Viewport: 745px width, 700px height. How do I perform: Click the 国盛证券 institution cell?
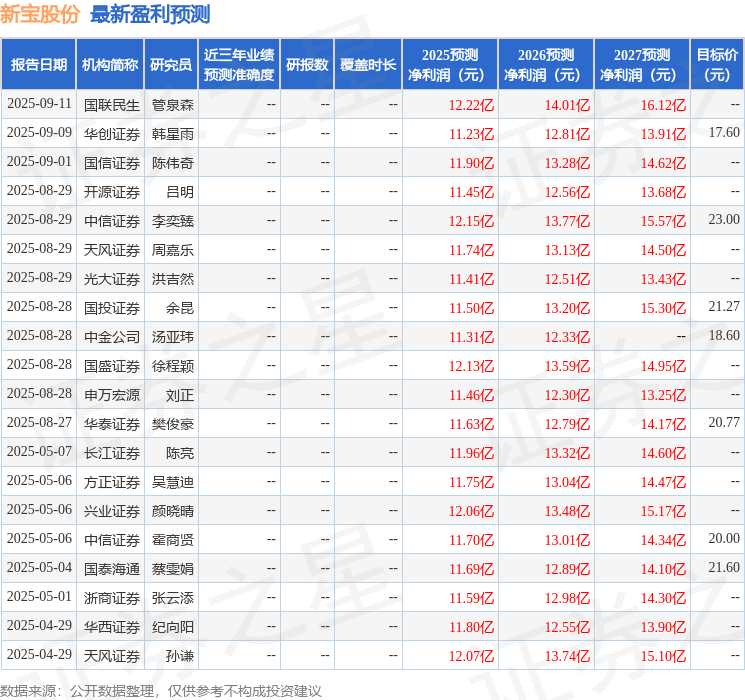(x=112, y=365)
